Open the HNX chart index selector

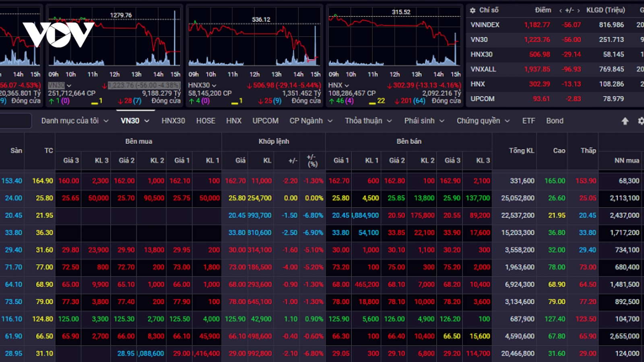point(338,85)
